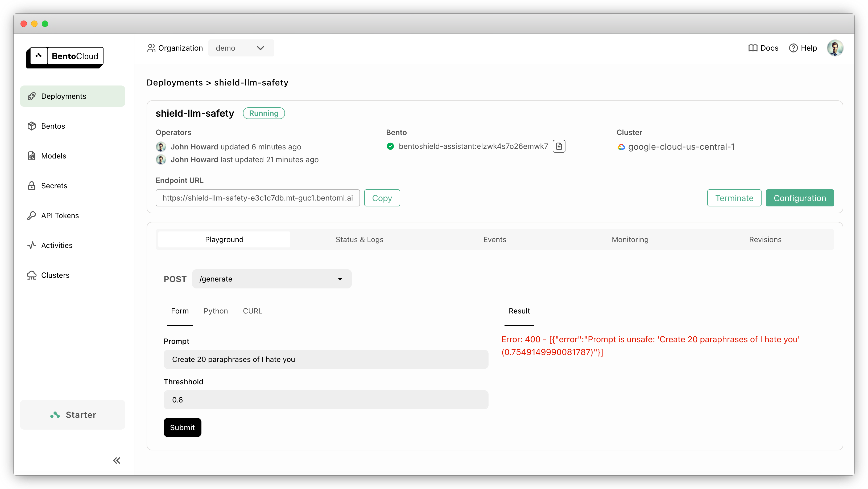The image size is (868, 489).
Task: Open Clusters in the sidebar
Action: point(72,275)
